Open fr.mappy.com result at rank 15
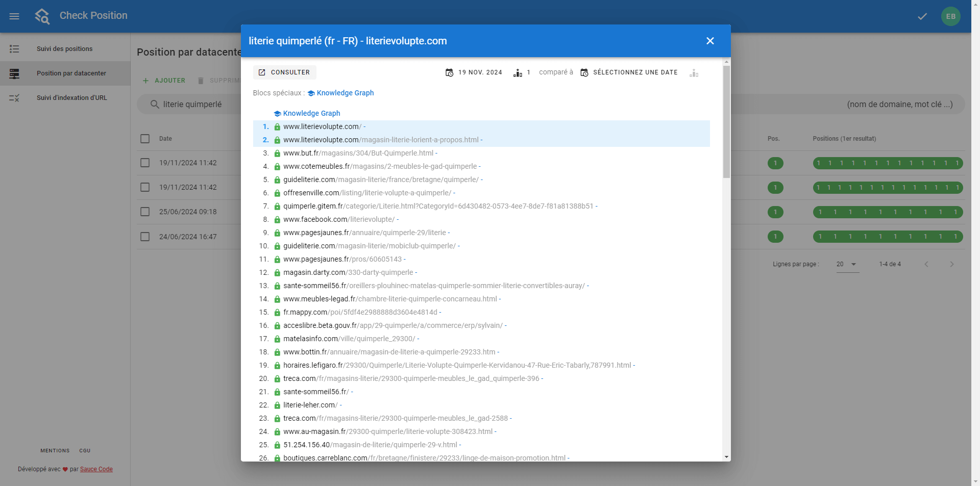The height and width of the screenshot is (486, 980). click(x=360, y=312)
